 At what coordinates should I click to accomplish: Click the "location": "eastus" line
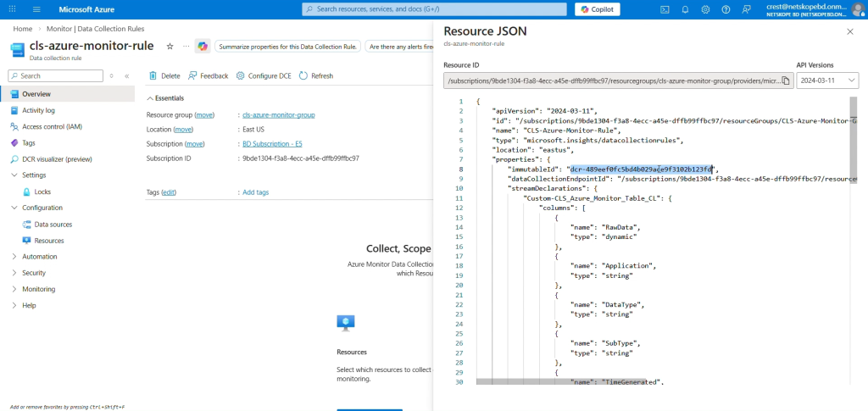point(532,150)
